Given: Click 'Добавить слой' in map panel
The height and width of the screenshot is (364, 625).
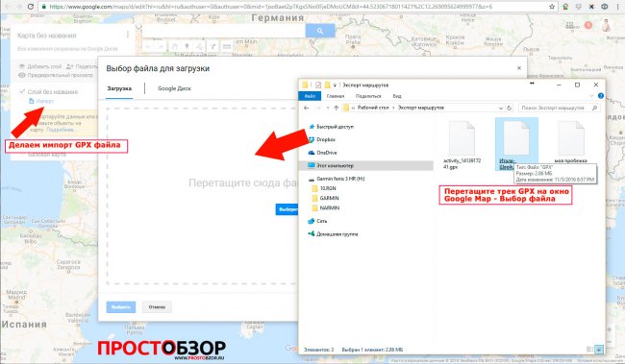Looking at the screenshot, I should 41,66.
